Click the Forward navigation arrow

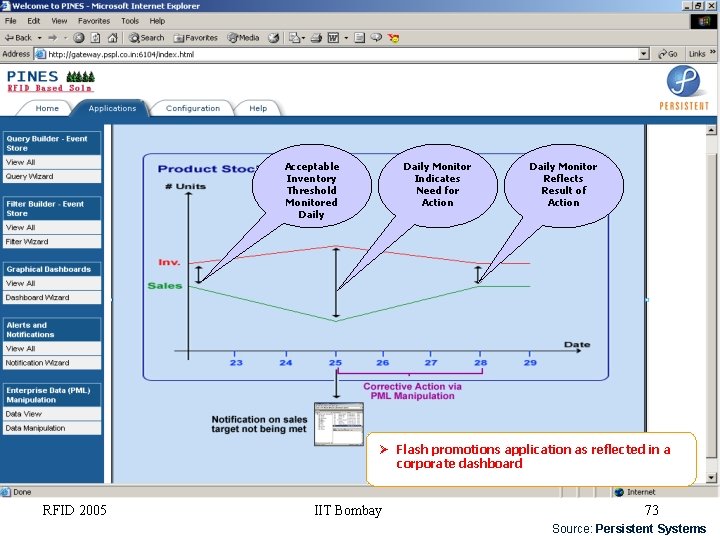(53, 38)
